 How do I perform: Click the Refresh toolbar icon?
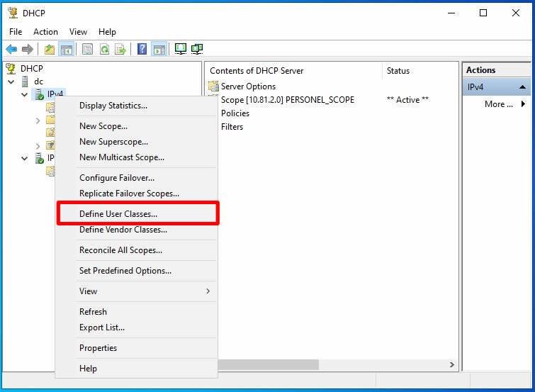[x=104, y=50]
